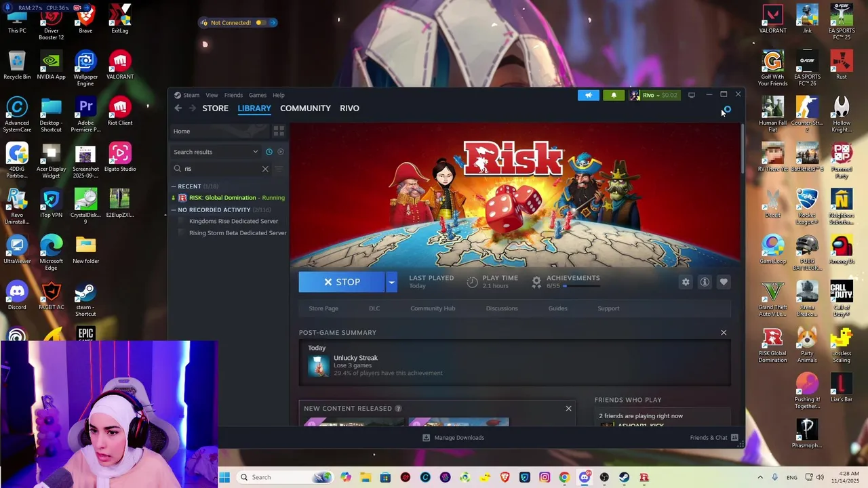This screenshot has width=868, height=488.
Task: Open the Rivo account dropdown
Action: 654,95
